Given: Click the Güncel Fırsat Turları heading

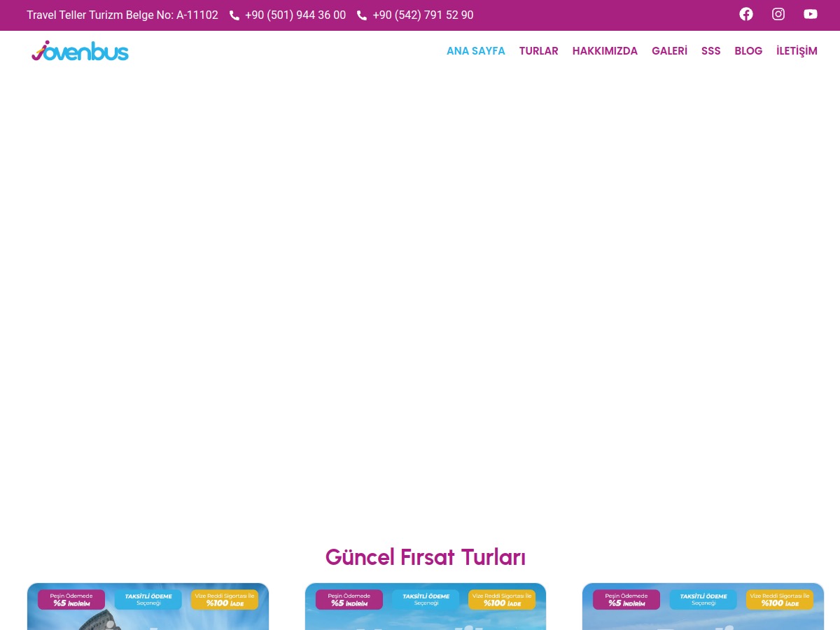Looking at the screenshot, I should tap(426, 557).
